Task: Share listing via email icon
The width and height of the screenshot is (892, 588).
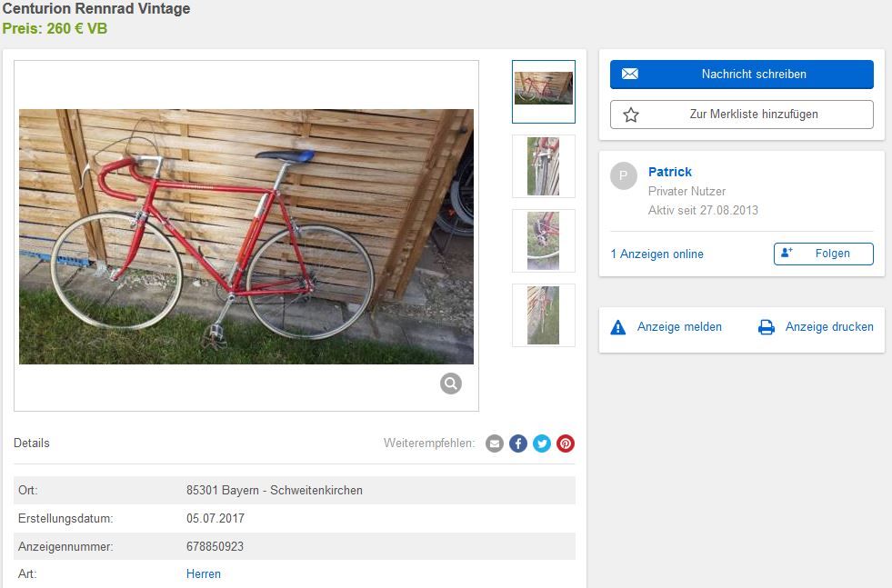Action: click(495, 443)
